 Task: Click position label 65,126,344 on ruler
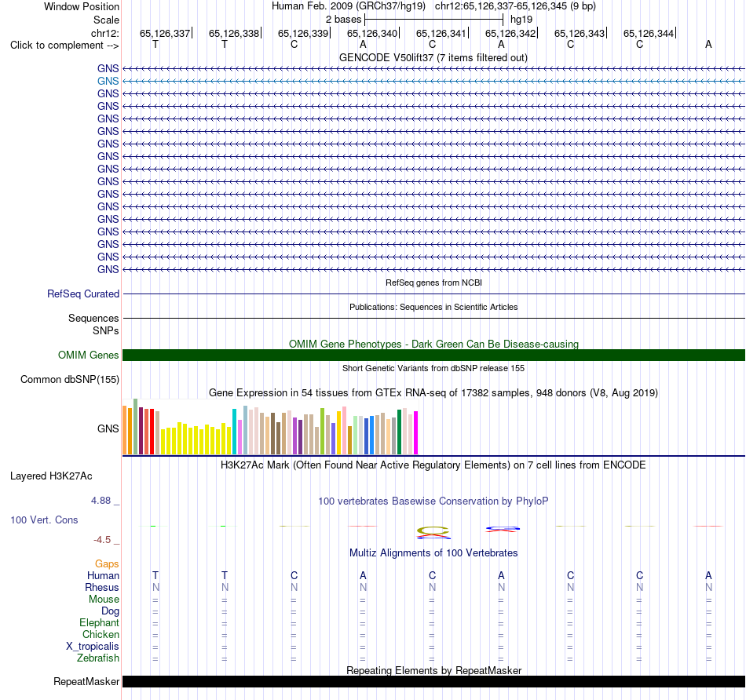click(x=649, y=33)
